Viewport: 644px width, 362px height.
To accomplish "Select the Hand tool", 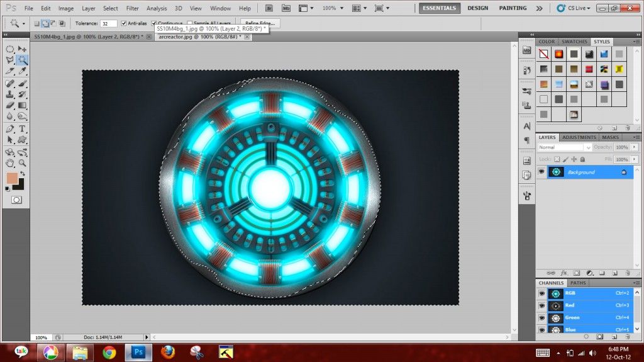I will tap(10, 163).
